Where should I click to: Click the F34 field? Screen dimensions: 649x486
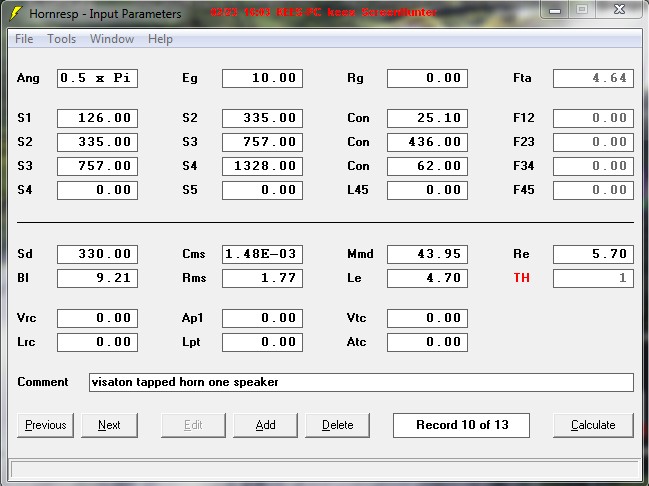[593, 166]
